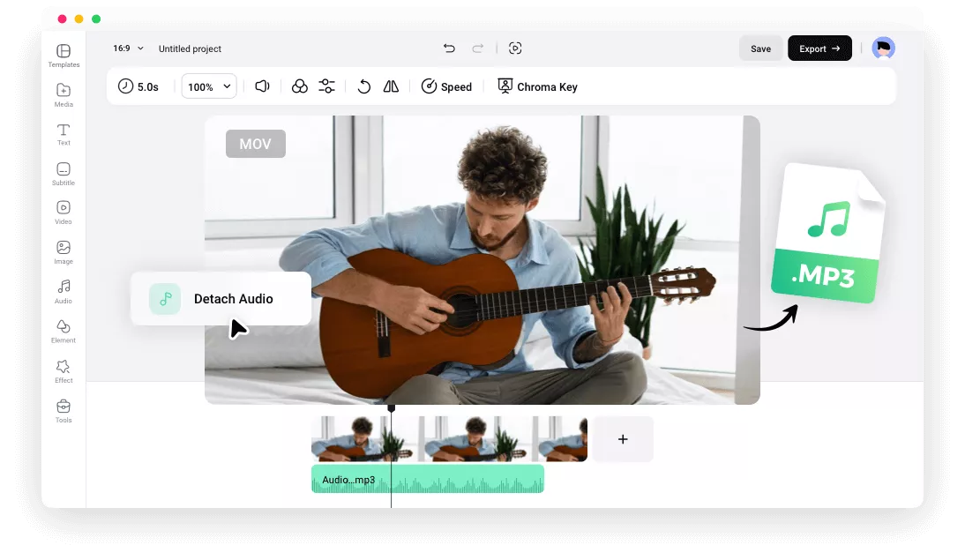Click the timeline playhead marker
Image resolution: width=965 pixels, height=560 pixels.
tap(391, 408)
